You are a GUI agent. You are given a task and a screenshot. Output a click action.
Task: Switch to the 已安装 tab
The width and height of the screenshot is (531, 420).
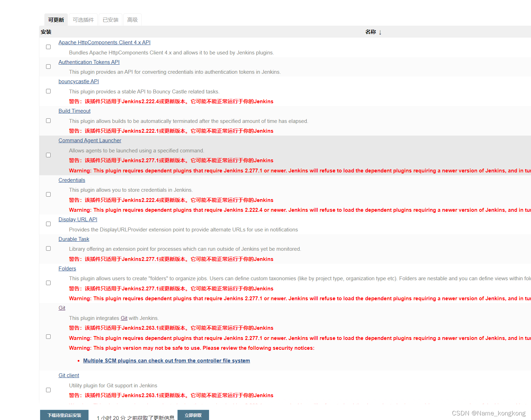[110, 19]
